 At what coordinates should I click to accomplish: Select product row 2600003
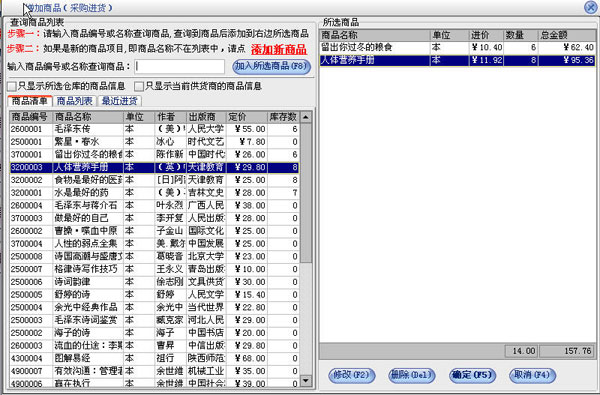(x=155, y=345)
